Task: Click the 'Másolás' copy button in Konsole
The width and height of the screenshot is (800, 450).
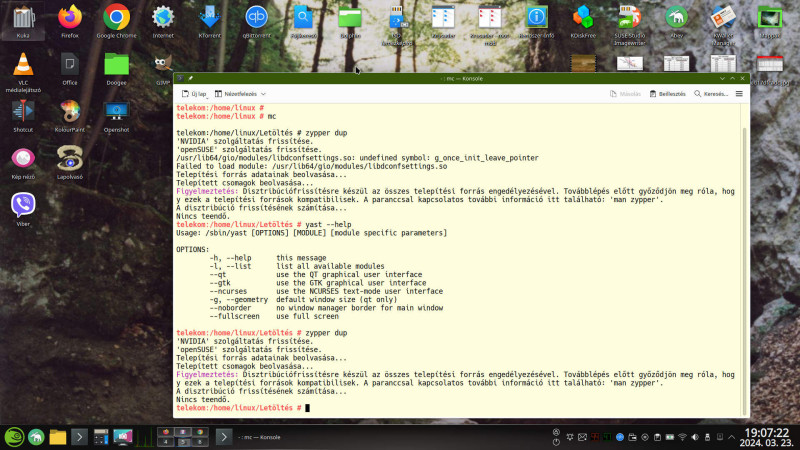Action: [626, 94]
